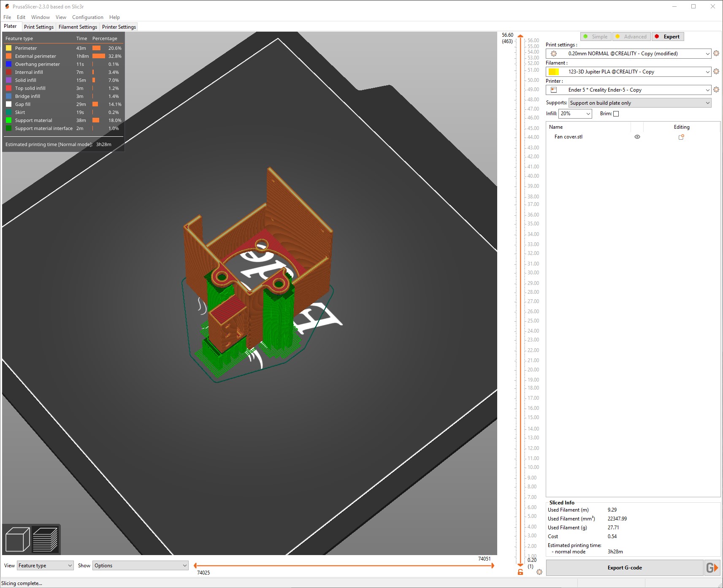Select Fan cover.stl in the object list
The height and width of the screenshot is (588, 723).
(x=569, y=137)
